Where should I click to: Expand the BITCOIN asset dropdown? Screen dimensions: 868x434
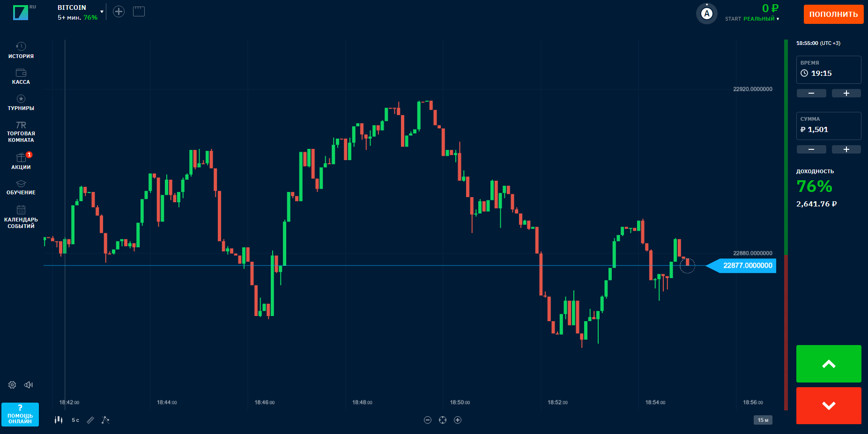pyautogui.click(x=102, y=12)
